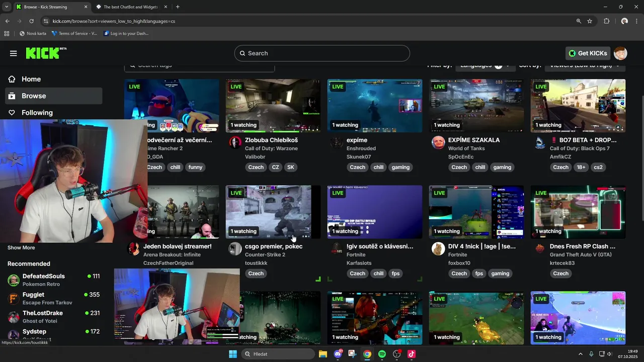Open Discord from the taskbar
The image size is (644, 362).
[338, 354]
